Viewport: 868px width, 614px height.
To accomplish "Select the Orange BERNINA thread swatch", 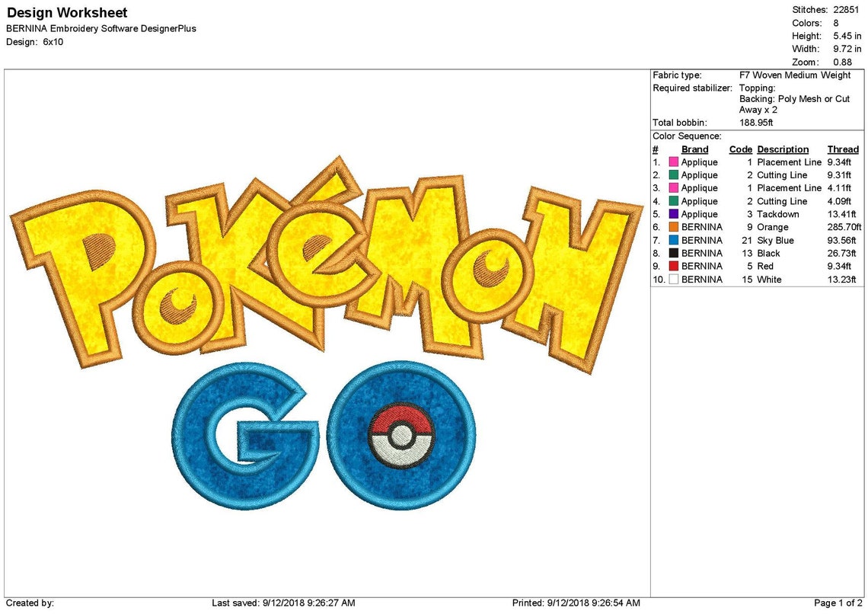I will pos(673,227).
